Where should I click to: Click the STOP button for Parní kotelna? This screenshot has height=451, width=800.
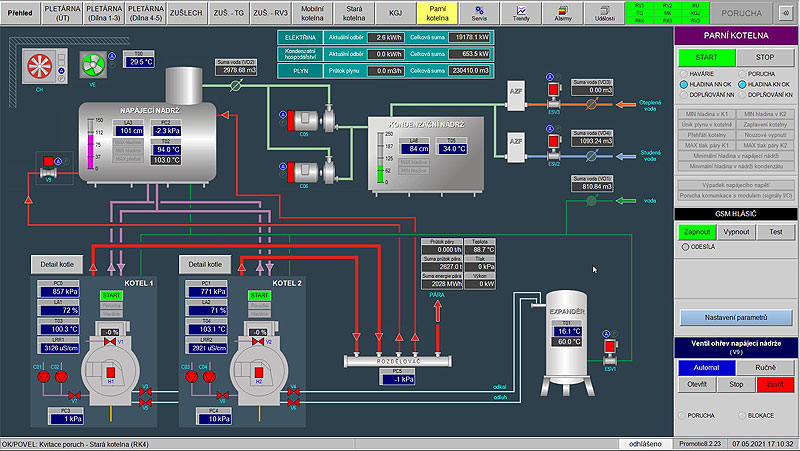[765, 57]
